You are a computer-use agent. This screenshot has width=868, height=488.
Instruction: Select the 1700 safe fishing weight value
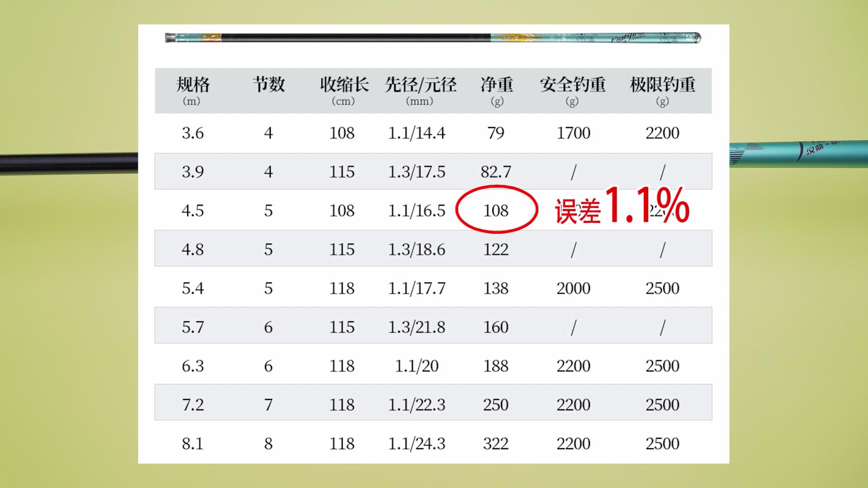573,133
